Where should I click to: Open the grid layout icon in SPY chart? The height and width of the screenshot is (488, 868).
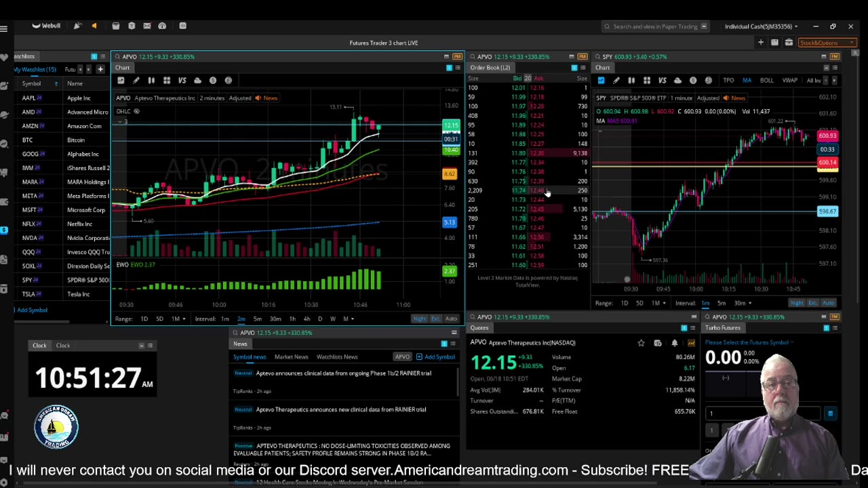point(647,81)
